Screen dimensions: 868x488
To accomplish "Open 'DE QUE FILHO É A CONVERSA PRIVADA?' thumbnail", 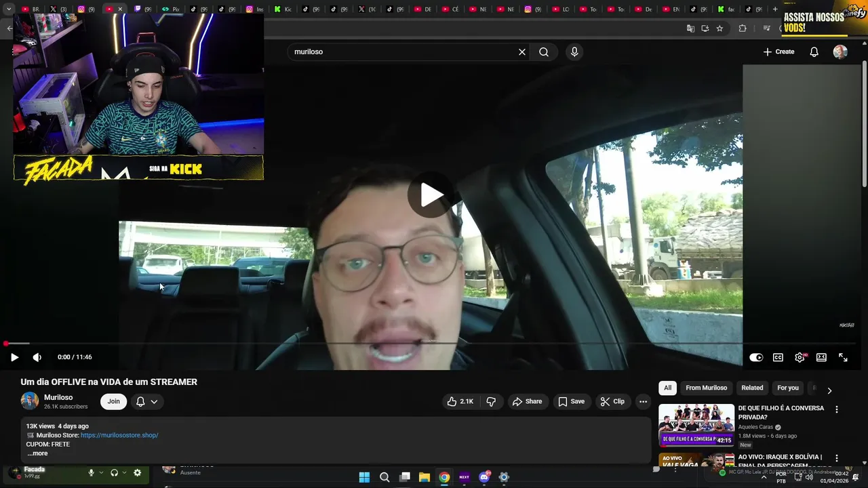I will pos(696,425).
